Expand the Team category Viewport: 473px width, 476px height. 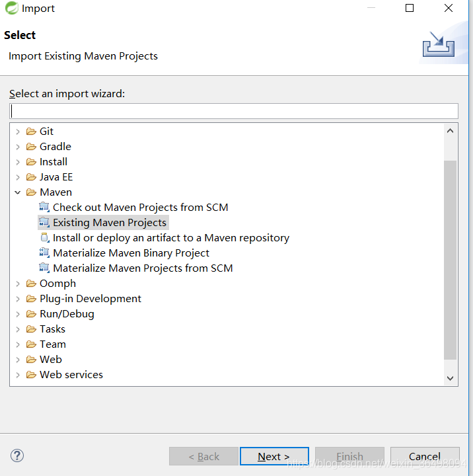tap(18, 344)
